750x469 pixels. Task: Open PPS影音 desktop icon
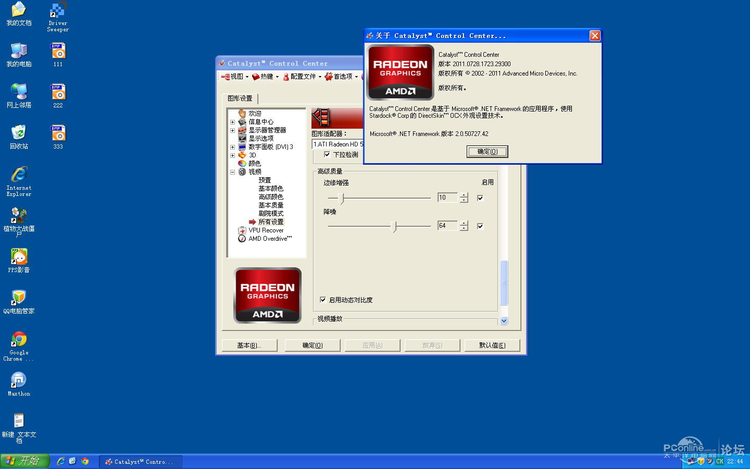tap(19, 260)
